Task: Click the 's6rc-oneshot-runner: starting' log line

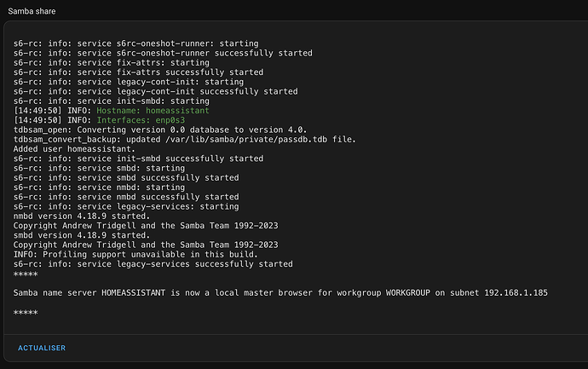Action: point(135,43)
